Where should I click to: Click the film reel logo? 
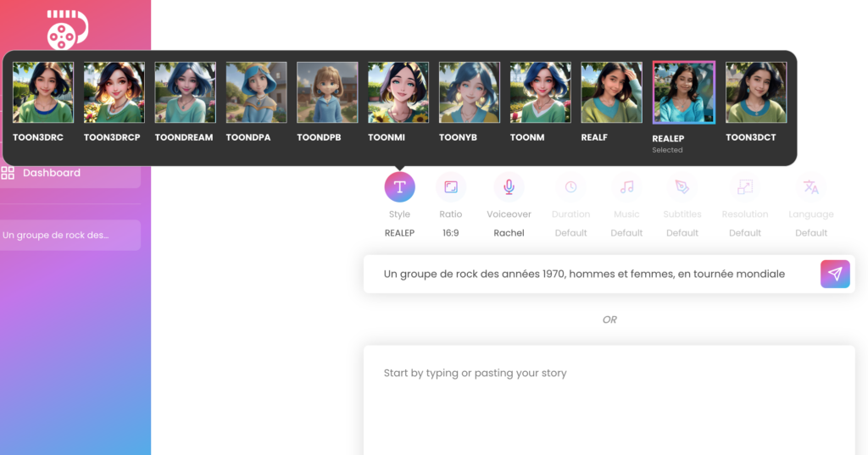click(67, 30)
